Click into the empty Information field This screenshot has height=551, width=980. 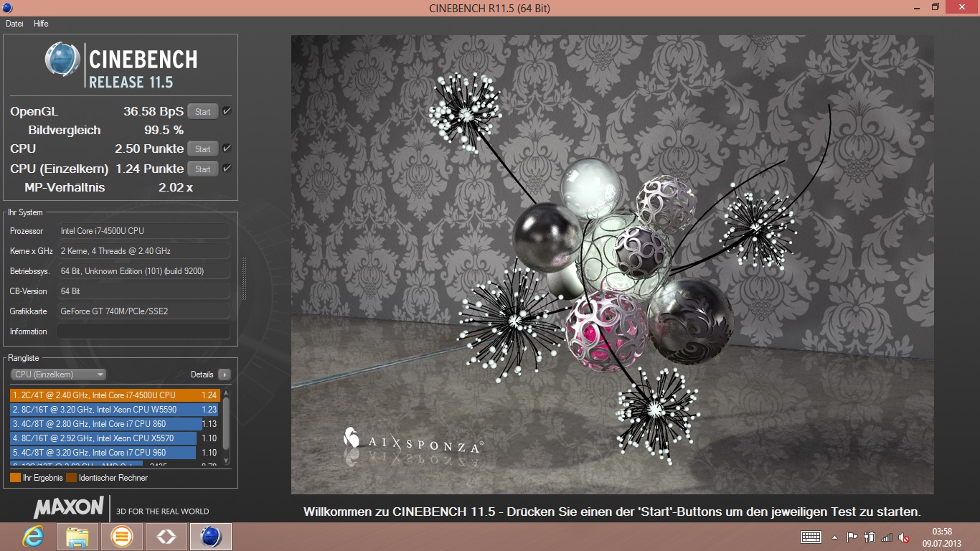143,331
